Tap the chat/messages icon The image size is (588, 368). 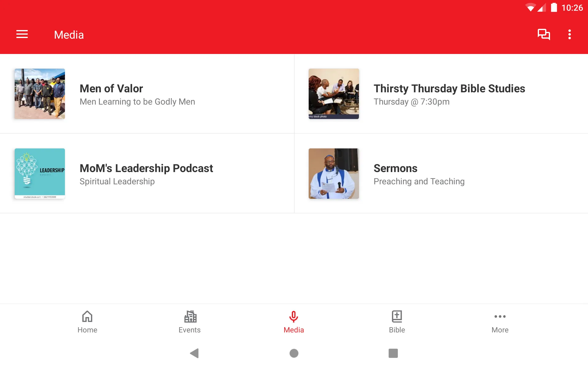(544, 35)
